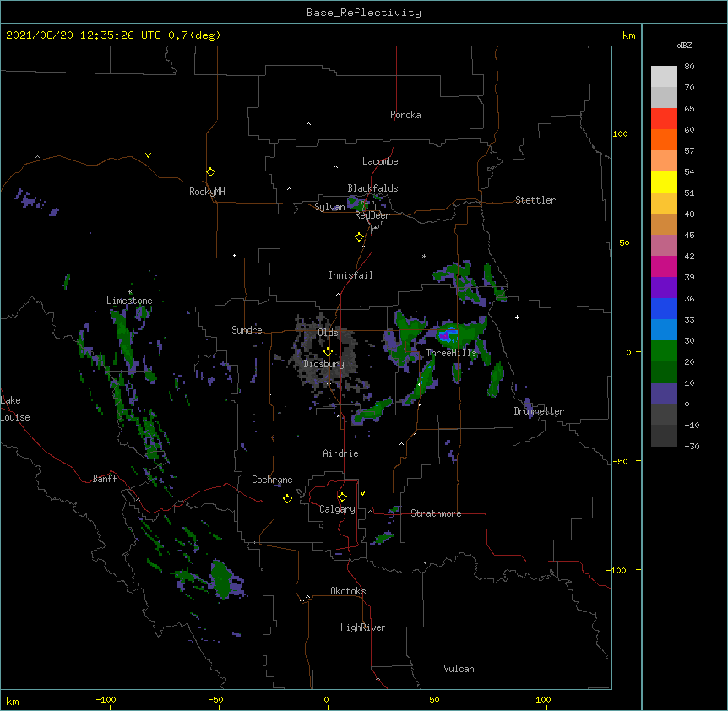Select the HighRiver city label

pos(363,627)
